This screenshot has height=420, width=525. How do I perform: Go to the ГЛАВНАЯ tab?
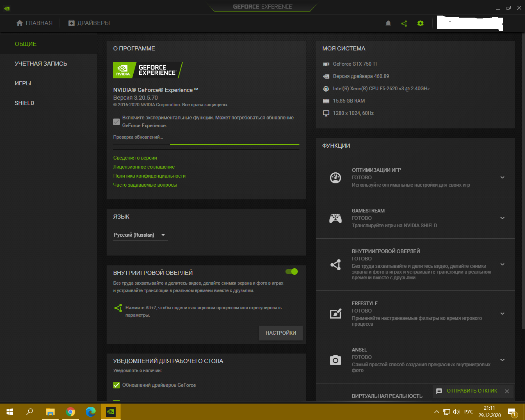point(34,23)
